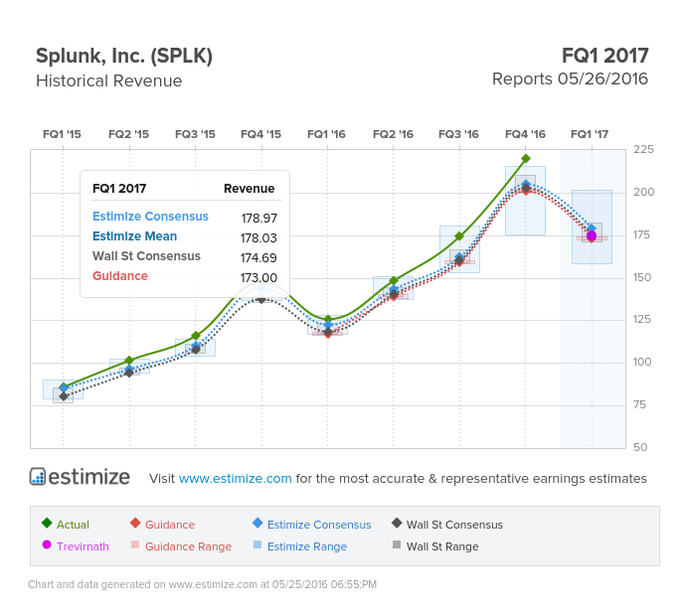Image resolution: width=681 pixels, height=616 pixels.
Task: Select the FQ1 '16 axis label
Action: click(x=327, y=134)
